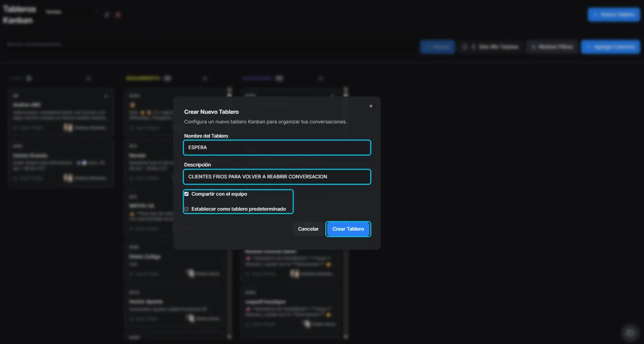The height and width of the screenshot is (344, 644).
Task: Click the dialog title "Crear Nuevo Tablero"
Action: (212, 112)
